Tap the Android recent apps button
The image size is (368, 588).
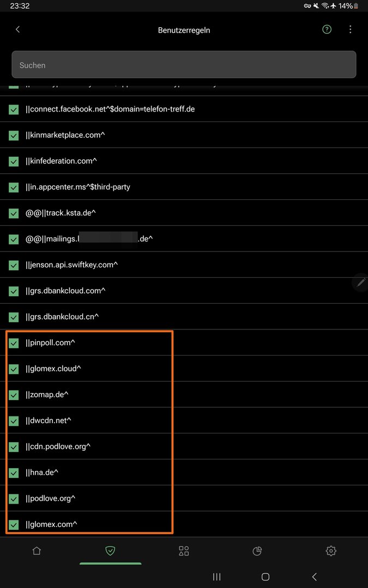(216, 577)
